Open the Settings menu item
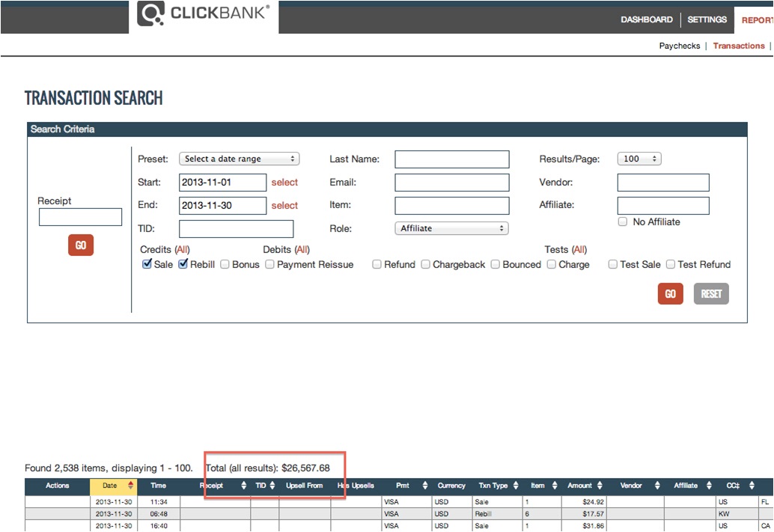Screen dimensions: 774x532 click(707, 19)
